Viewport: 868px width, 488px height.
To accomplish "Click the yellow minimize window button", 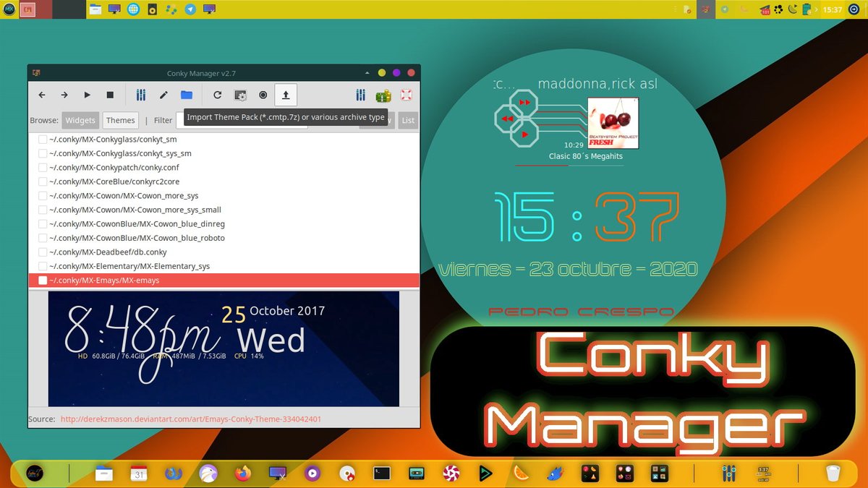I will [381, 72].
